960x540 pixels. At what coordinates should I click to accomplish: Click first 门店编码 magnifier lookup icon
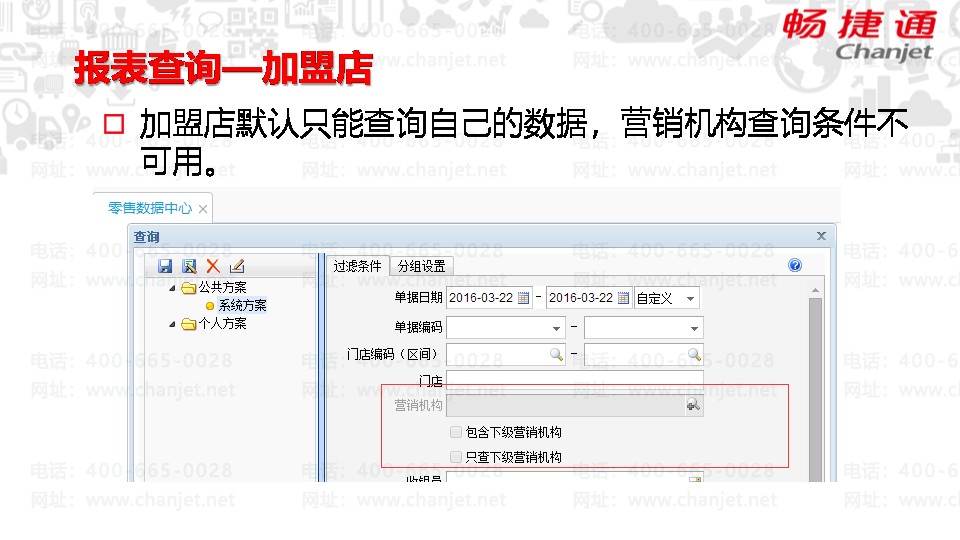[x=556, y=354]
